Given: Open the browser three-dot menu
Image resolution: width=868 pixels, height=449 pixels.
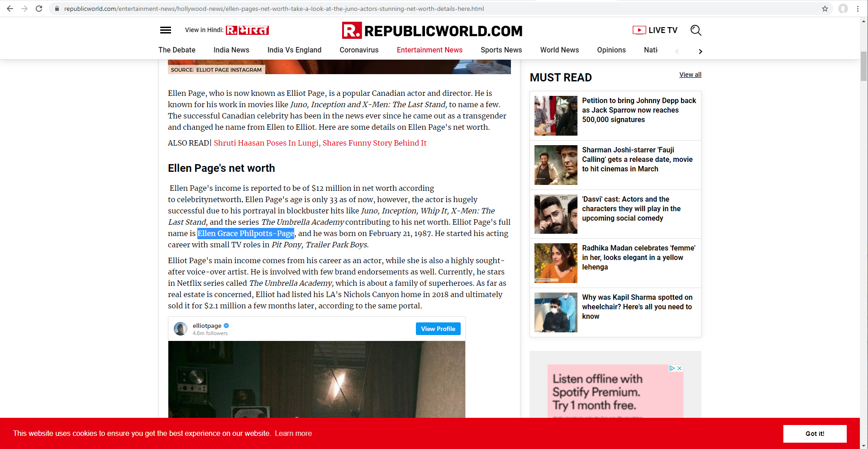Looking at the screenshot, I should click(858, 9).
